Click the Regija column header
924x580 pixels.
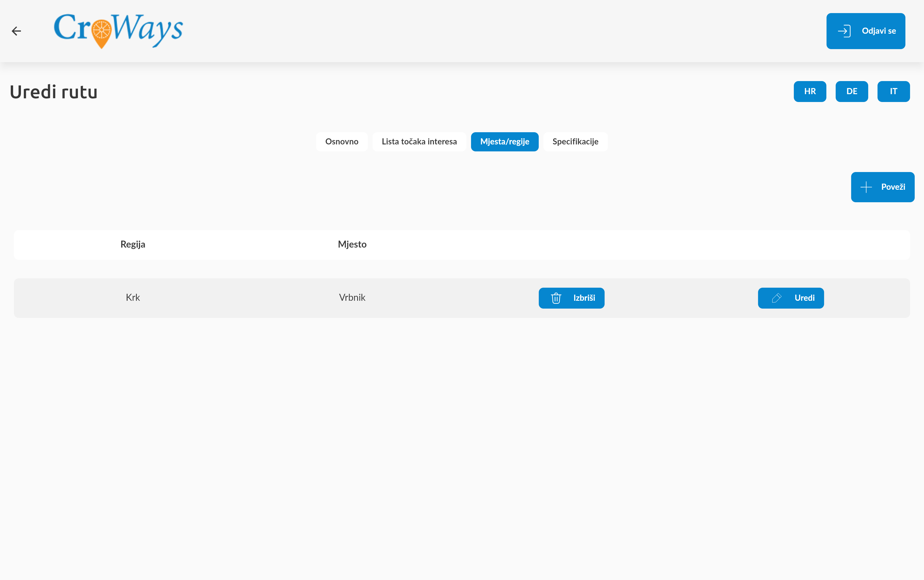pyautogui.click(x=133, y=245)
